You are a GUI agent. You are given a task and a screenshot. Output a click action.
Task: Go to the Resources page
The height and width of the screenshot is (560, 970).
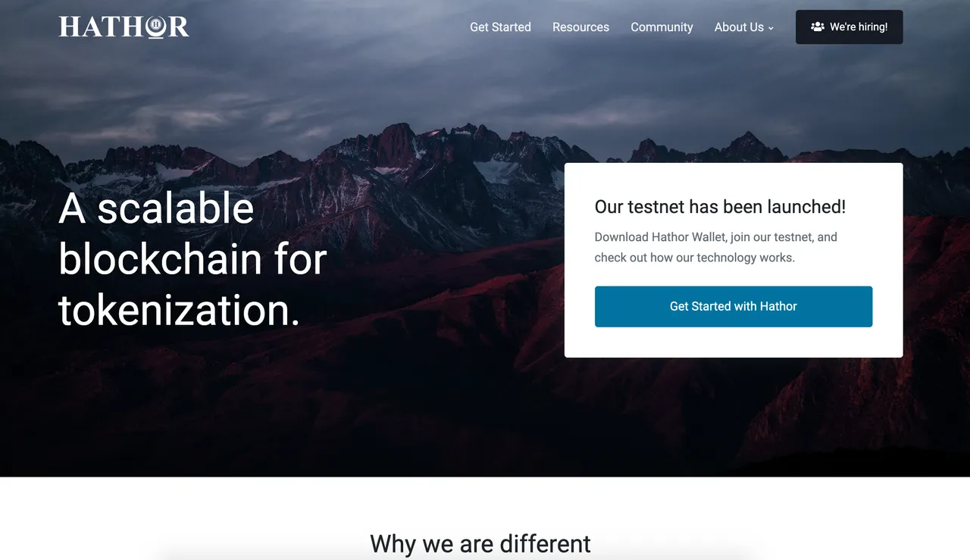coord(580,27)
